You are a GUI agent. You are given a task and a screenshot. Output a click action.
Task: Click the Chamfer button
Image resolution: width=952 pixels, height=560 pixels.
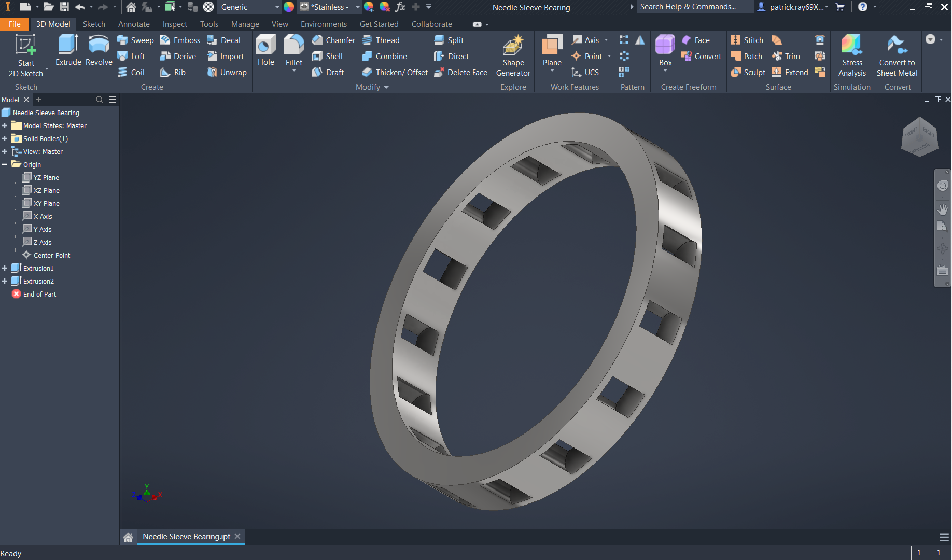pos(333,40)
